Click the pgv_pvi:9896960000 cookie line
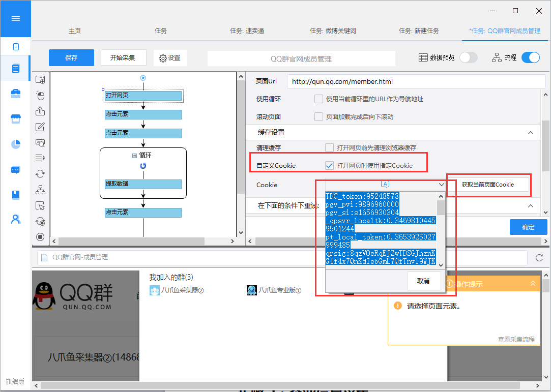551x392 pixels. click(x=362, y=204)
